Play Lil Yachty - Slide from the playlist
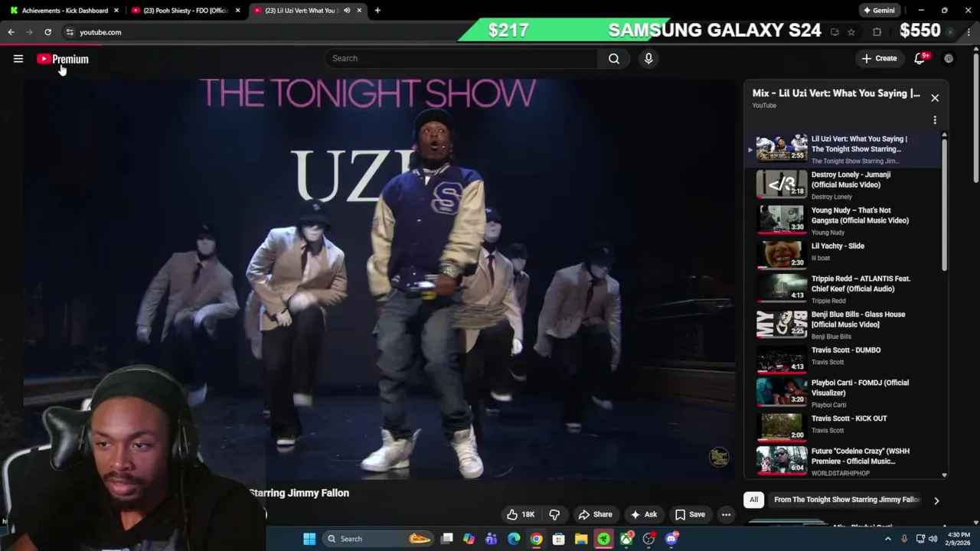Viewport: 980px width, 551px height. point(844,255)
